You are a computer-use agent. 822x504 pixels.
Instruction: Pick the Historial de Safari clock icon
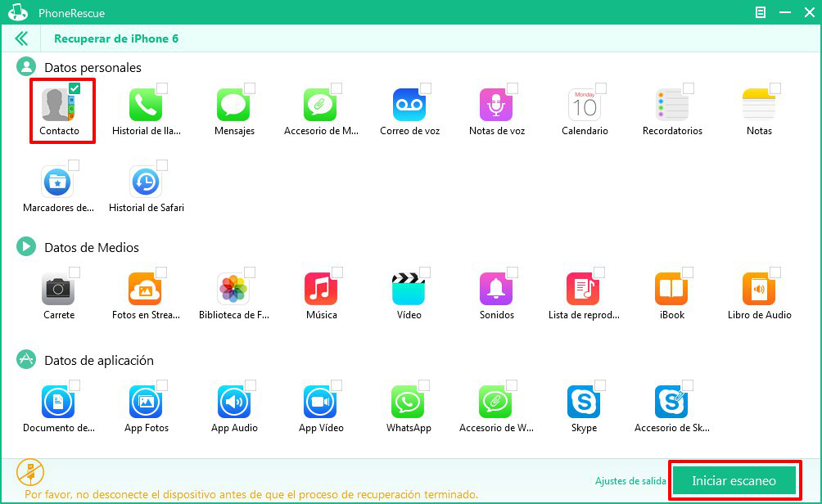click(145, 182)
